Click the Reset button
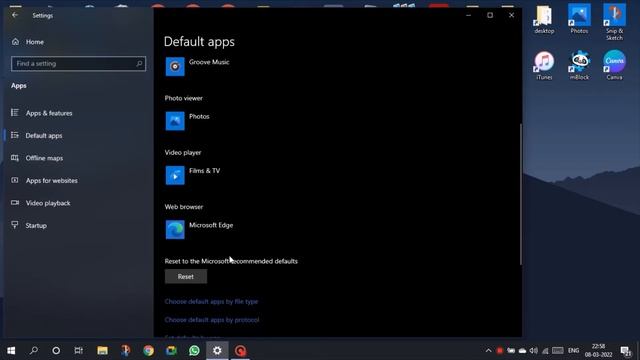 [x=186, y=276]
